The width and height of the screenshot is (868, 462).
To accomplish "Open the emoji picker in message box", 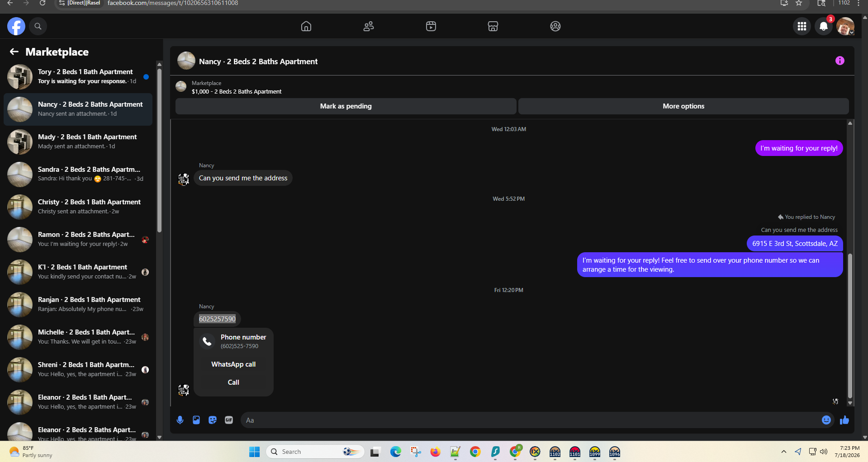I will click(826, 420).
